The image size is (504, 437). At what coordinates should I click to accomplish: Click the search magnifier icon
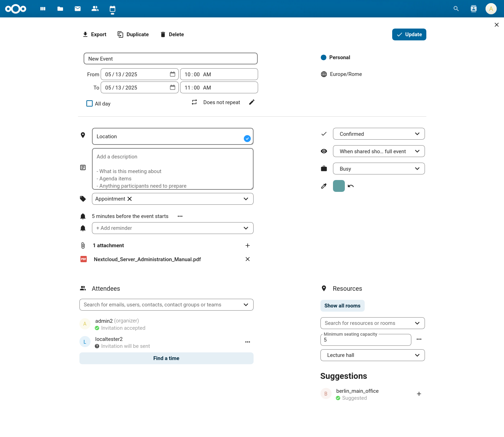pyautogui.click(x=456, y=9)
